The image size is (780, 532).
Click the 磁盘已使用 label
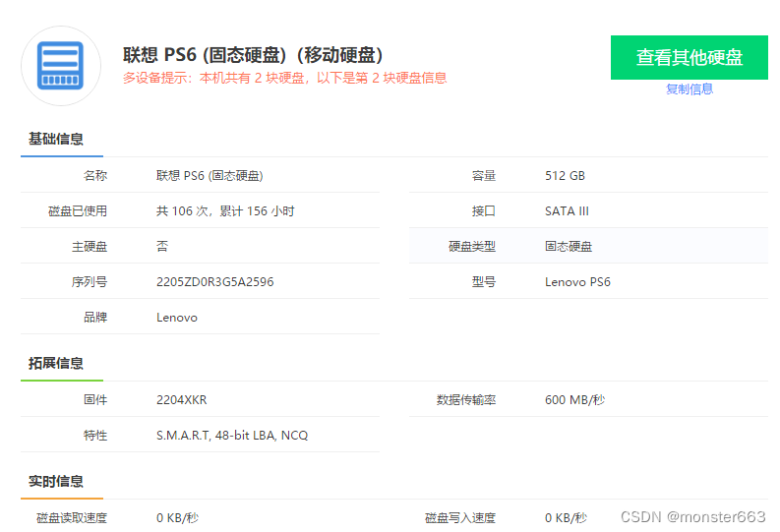coord(78,210)
